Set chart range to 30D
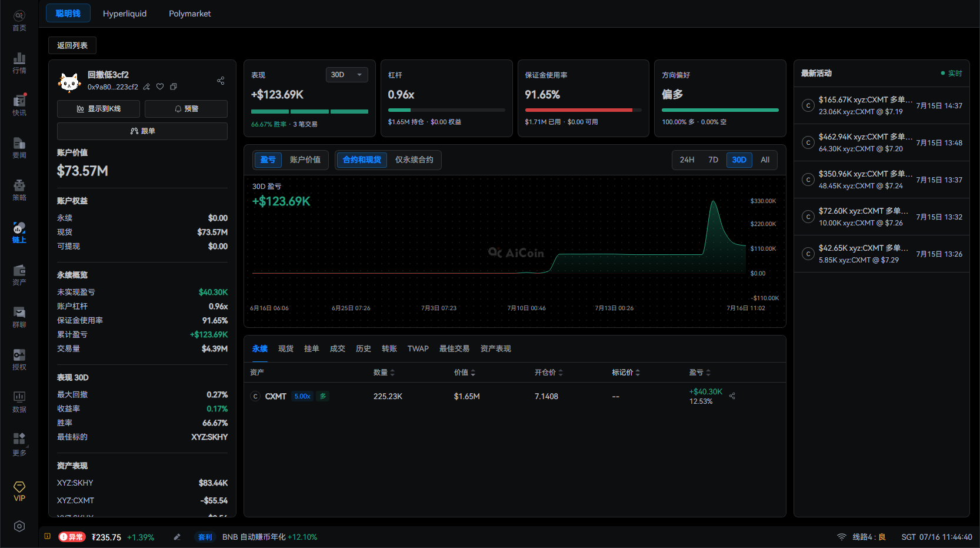980x548 pixels. [739, 160]
